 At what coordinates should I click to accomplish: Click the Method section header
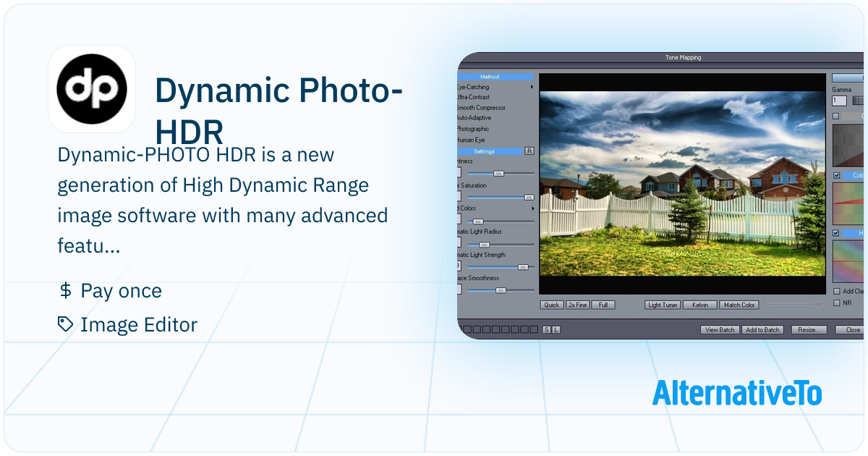click(x=495, y=77)
